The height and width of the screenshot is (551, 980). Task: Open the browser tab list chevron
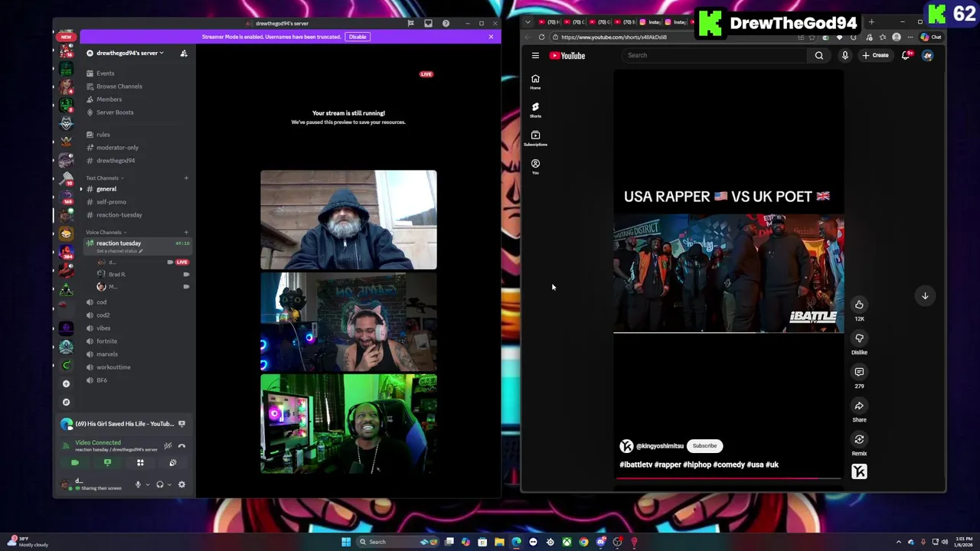click(x=528, y=22)
